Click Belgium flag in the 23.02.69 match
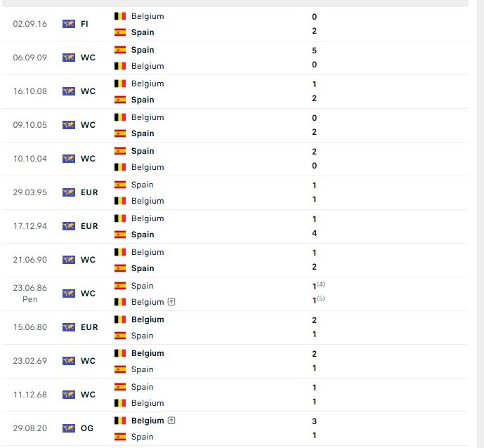This screenshot has width=484, height=448. [x=120, y=353]
